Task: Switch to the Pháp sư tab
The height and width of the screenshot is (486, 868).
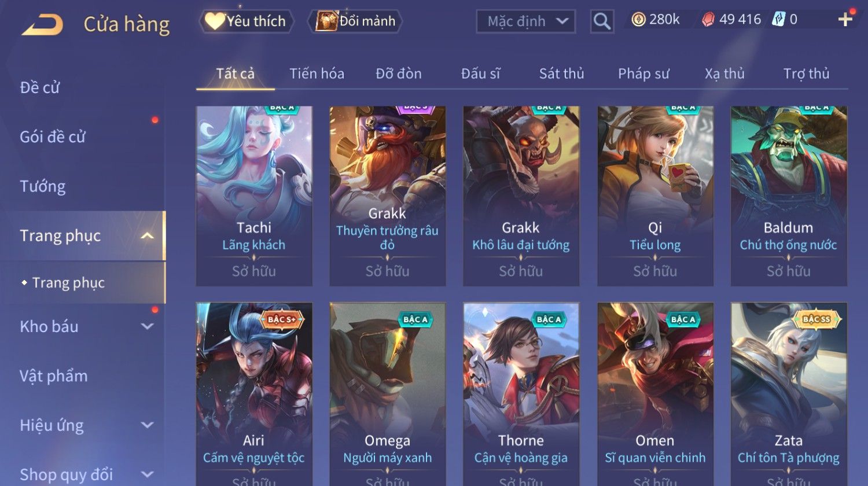Action: [643, 74]
